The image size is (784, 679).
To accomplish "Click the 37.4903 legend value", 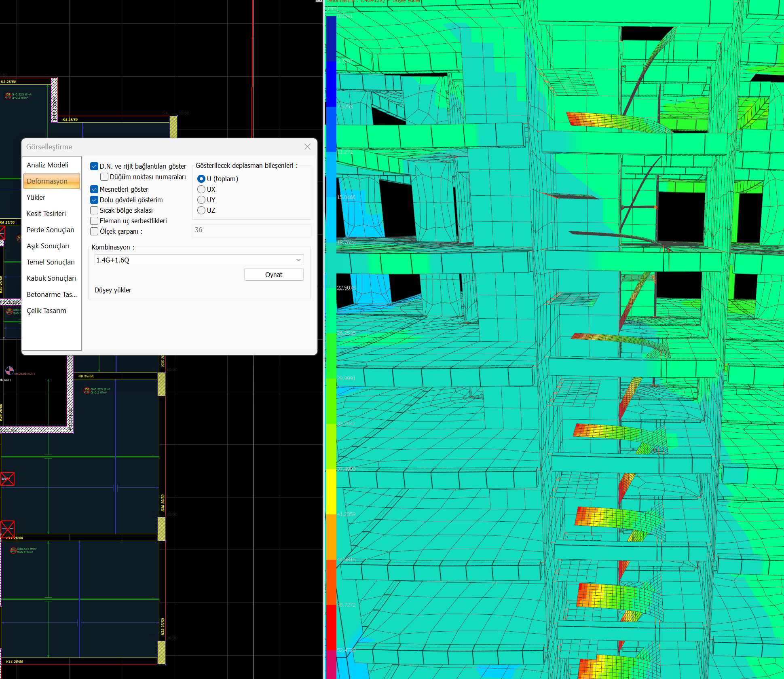I will (347, 469).
